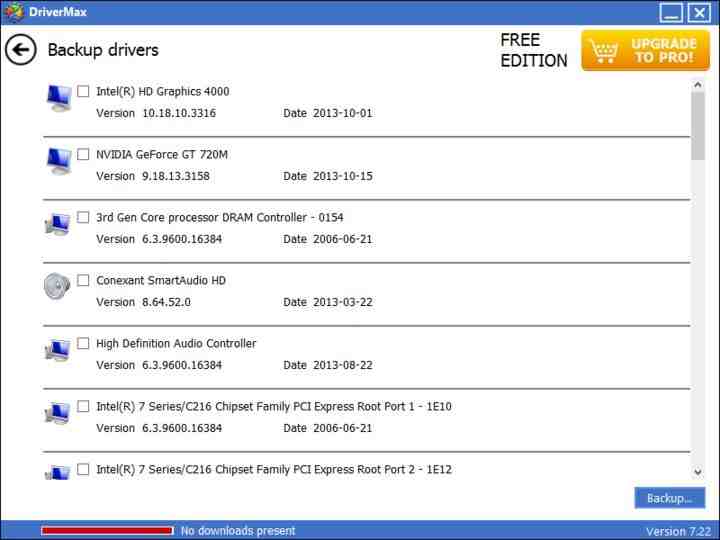This screenshot has height=540, width=720.
Task: Click the Root Port 2 - 1E12 device icon
Action: tap(58, 473)
